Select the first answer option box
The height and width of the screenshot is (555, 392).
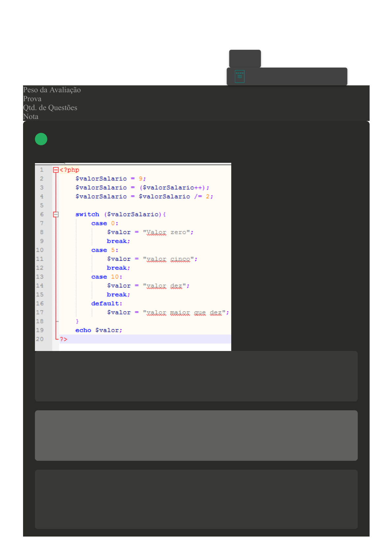196,376
